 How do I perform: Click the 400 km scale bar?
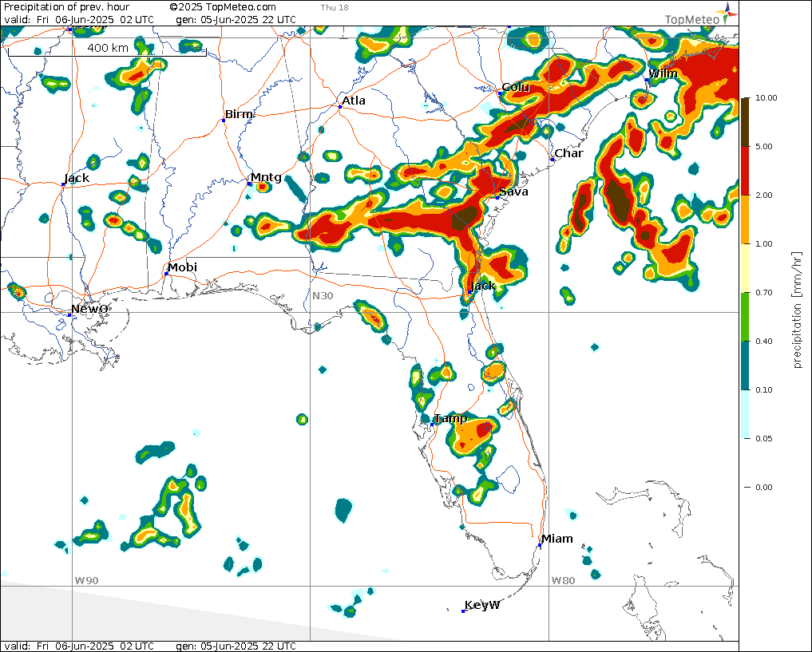click(x=107, y=49)
